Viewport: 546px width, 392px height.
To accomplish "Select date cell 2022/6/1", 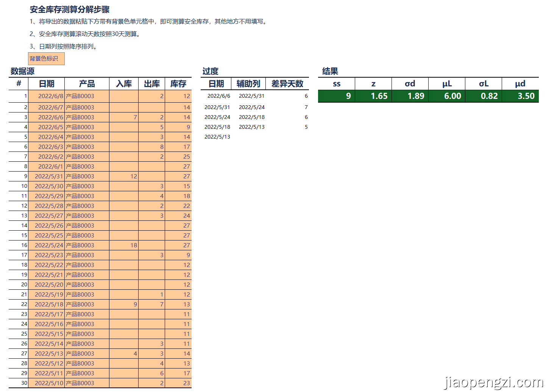I will (47, 167).
